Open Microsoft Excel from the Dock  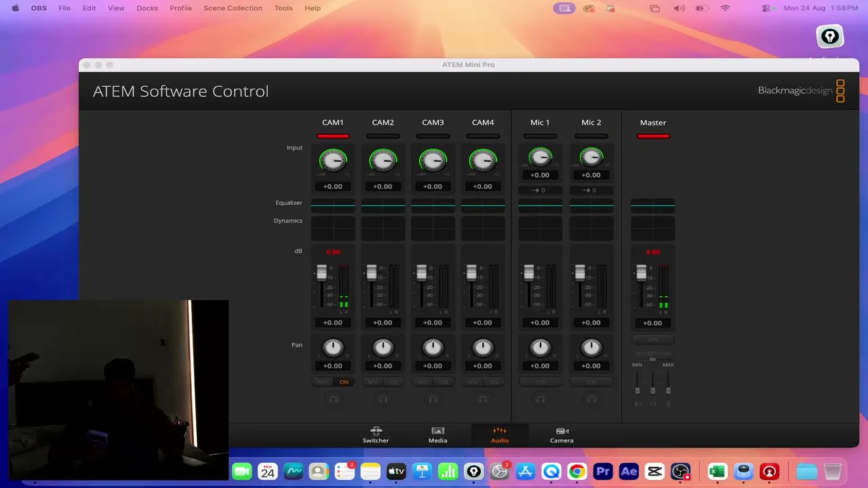tap(717, 471)
